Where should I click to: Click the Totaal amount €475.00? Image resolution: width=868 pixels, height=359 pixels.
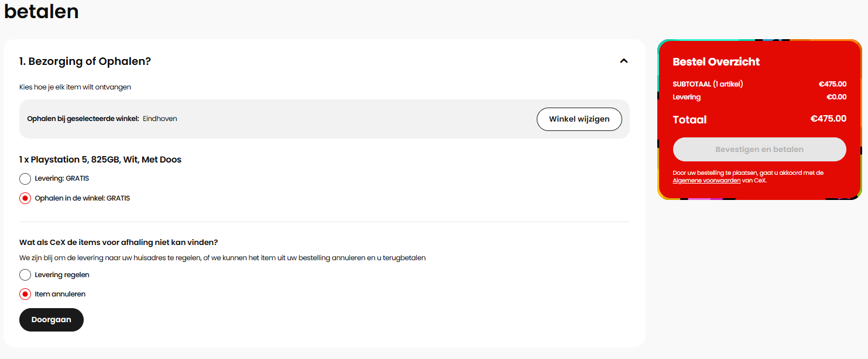[828, 119]
